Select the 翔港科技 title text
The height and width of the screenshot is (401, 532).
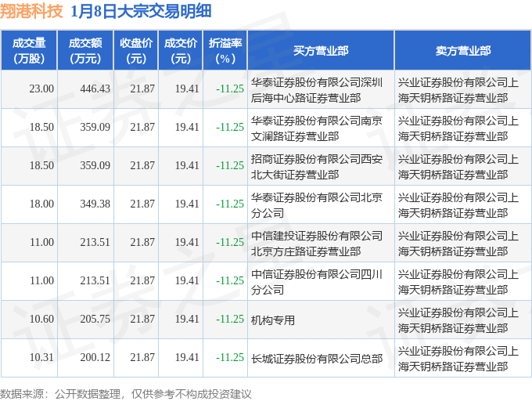(31, 11)
